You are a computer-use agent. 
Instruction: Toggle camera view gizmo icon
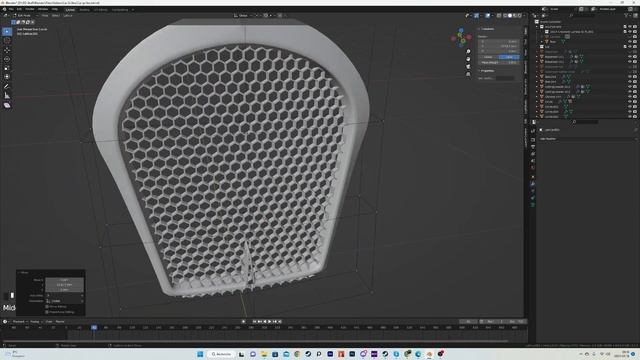[468, 67]
